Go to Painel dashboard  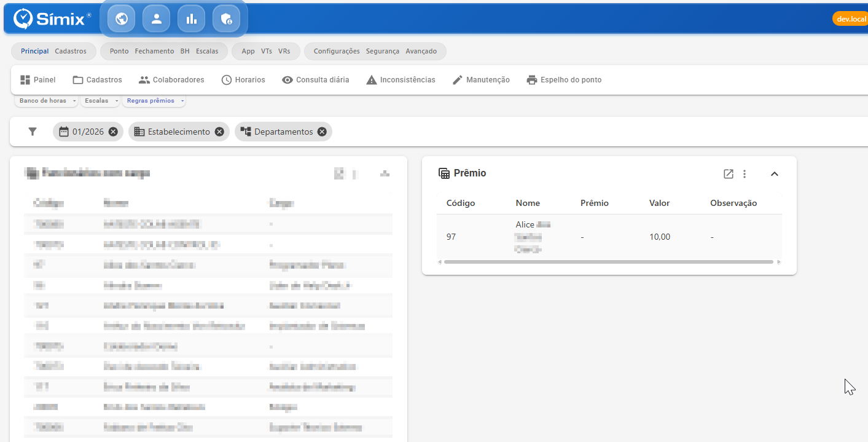pyautogui.click(x=37, y=80)
